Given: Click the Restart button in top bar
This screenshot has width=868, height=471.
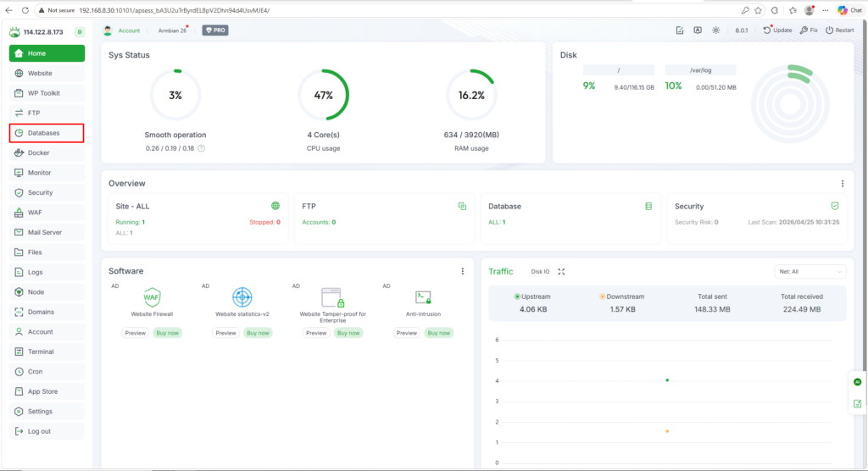Looking at the screenshot, I should click(839, 30).
